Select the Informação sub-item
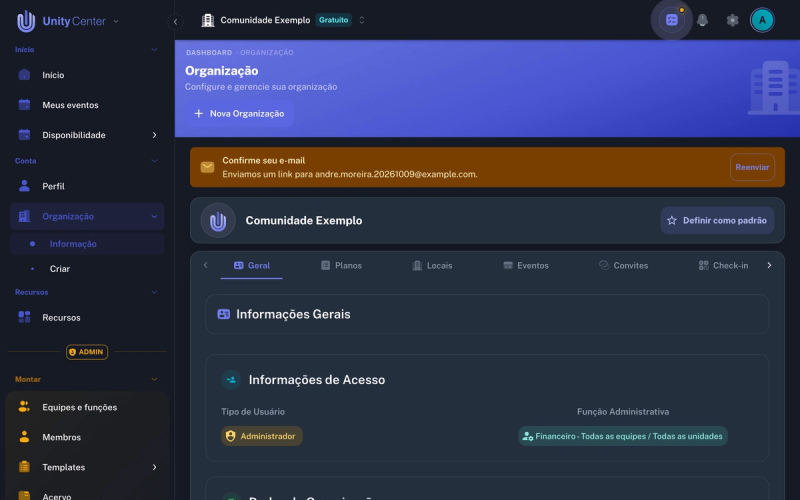Image resolution: width=800 pixels, height=500 pixels. pos(87,244)
